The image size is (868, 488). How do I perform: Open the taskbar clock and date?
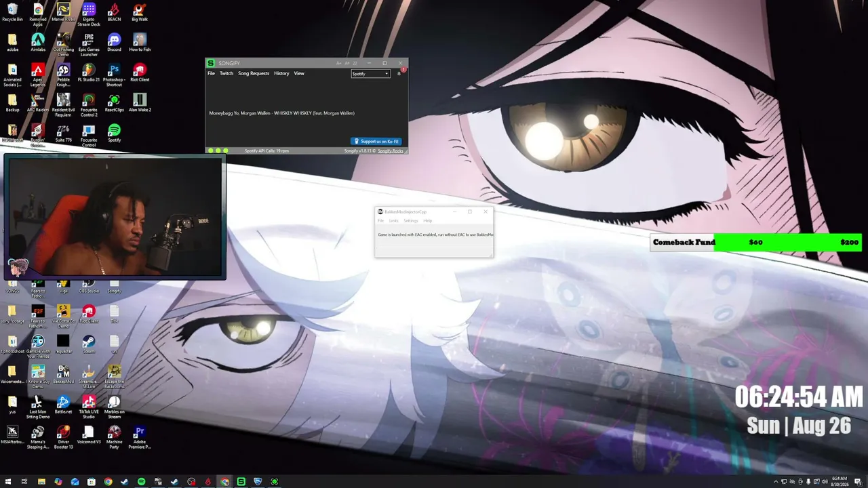pyautogui.click(x=839, y=482)
